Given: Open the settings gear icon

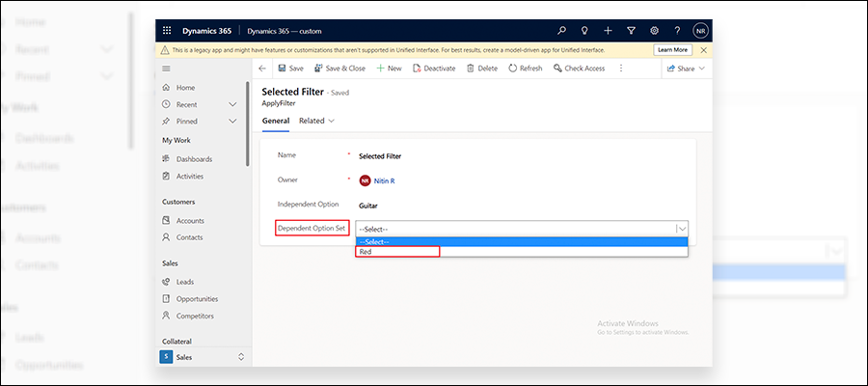Looking at the screenshot, I should click(x=654, y=31).
